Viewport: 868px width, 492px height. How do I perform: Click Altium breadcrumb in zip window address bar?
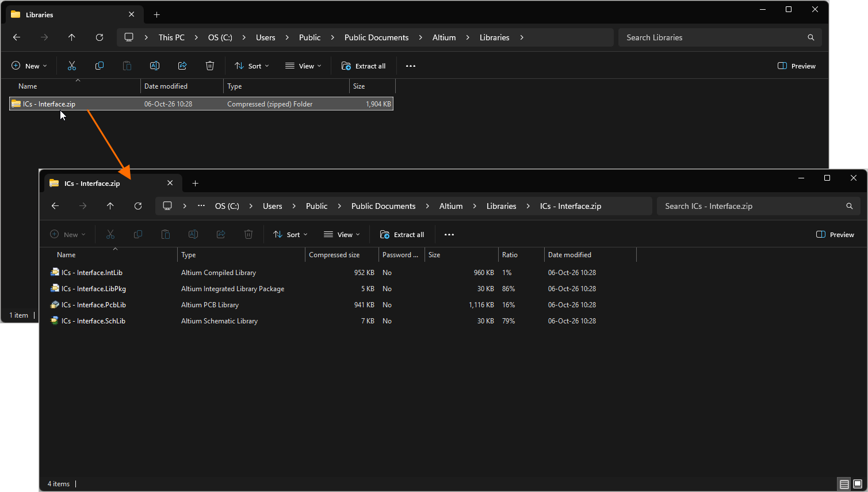[x=451, y=206]
